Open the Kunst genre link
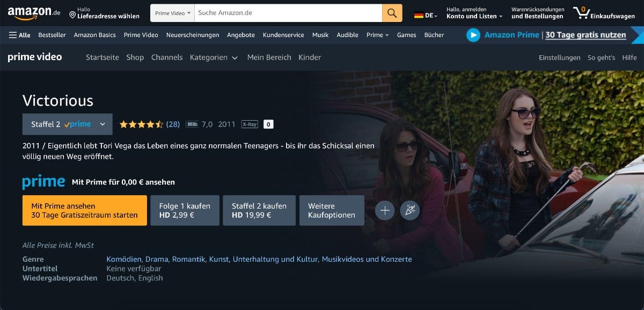The image size is (644, 310). (x=219, y=259)
